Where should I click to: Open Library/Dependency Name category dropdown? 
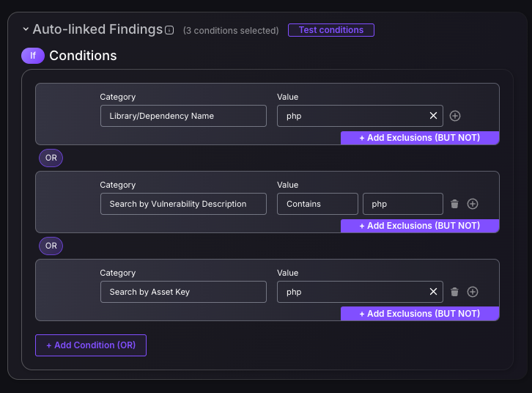point(183,116)
